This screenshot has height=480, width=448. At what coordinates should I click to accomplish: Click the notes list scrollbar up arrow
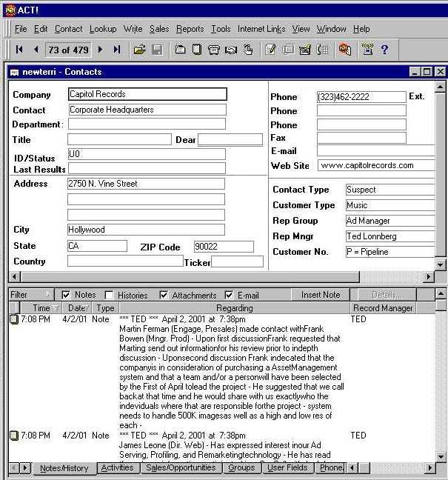(441, 294)
